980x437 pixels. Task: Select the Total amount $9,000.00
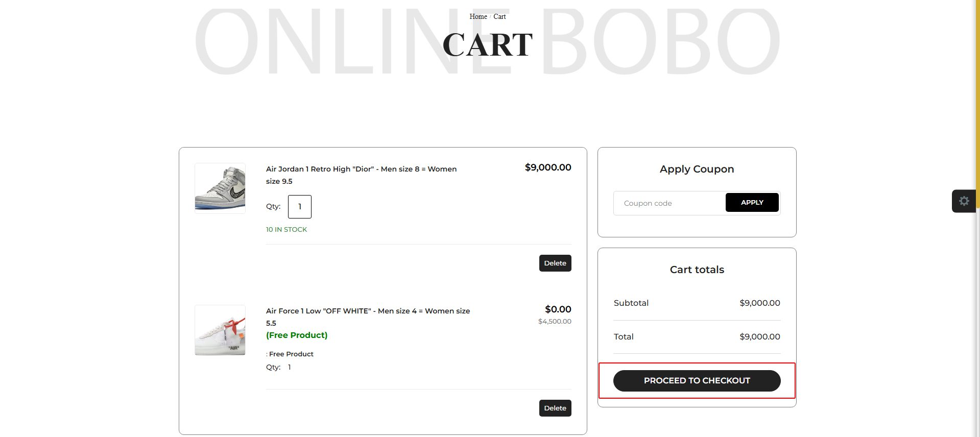760,337
